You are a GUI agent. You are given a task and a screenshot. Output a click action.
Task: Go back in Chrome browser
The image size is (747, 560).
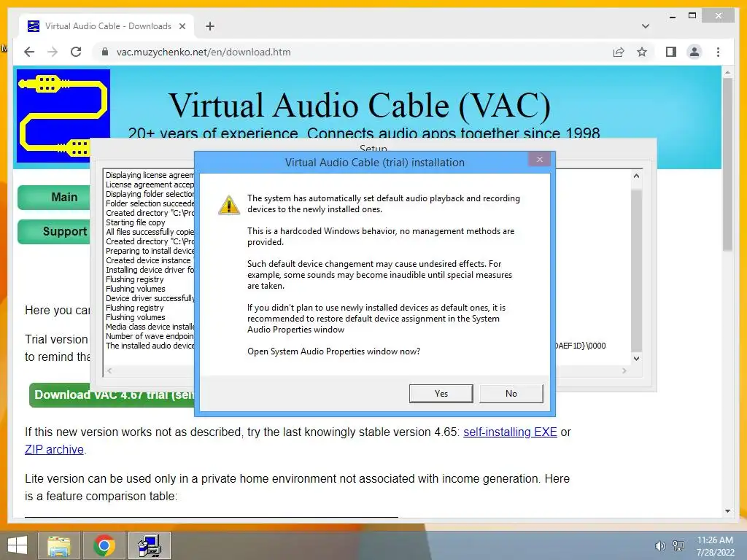pos(29,52)
